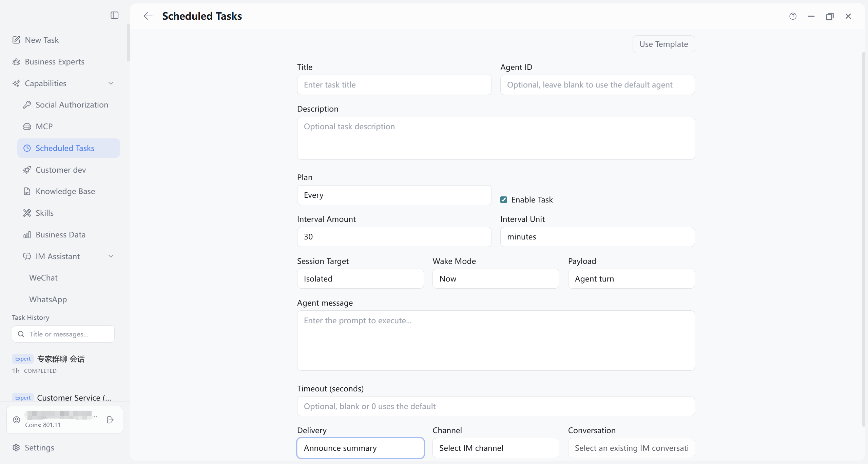Click the New Task pencil icon
This screenshot has width=868, height=464.
[16, 40]
